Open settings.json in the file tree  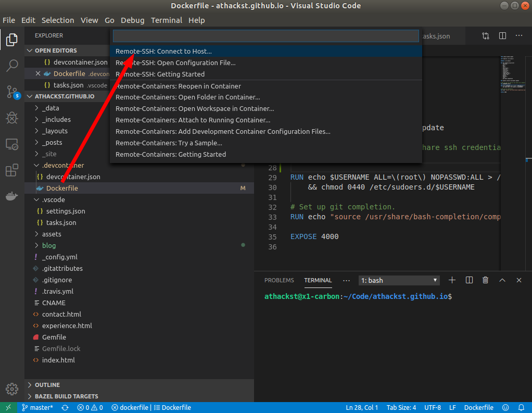point(66,211)
